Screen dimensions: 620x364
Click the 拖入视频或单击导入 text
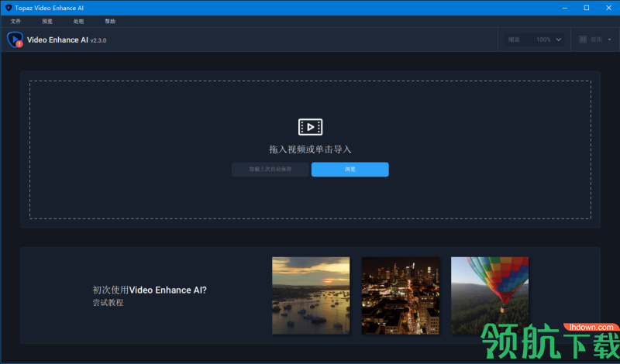coord(310,149)
